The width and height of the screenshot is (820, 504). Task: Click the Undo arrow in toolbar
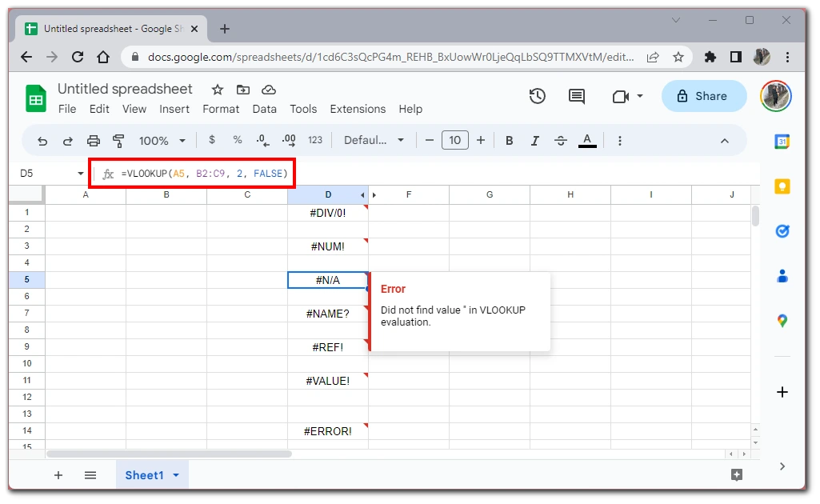42,141
